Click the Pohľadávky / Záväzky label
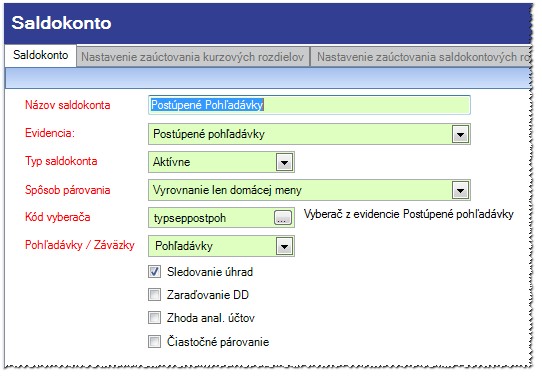Screen dimensions: 542x377 pos(80,245)
